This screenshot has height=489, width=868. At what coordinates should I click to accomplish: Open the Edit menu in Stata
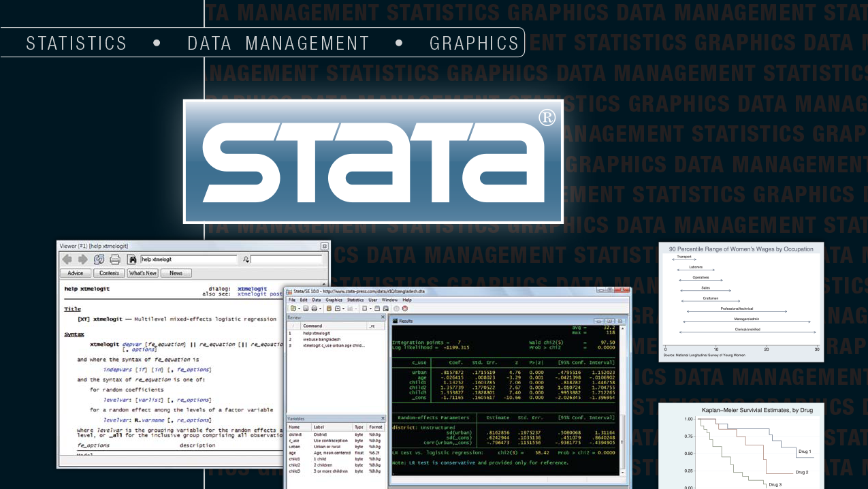[x=304, y=300]
